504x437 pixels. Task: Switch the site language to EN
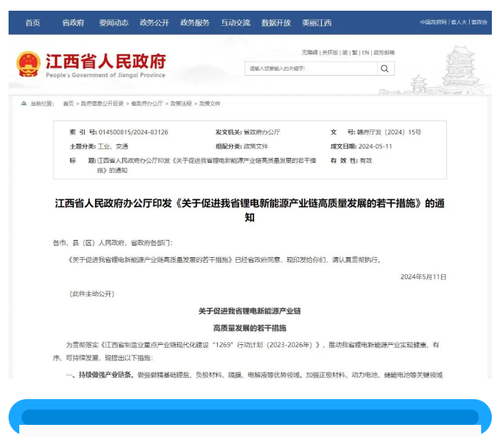366,52
